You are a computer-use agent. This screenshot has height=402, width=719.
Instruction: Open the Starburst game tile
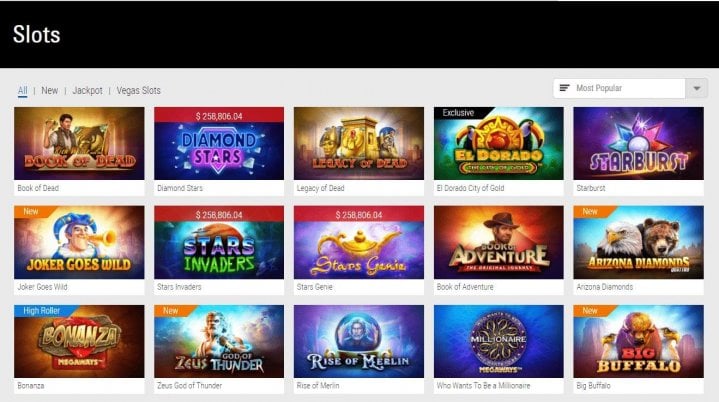(x=638, y=143)
